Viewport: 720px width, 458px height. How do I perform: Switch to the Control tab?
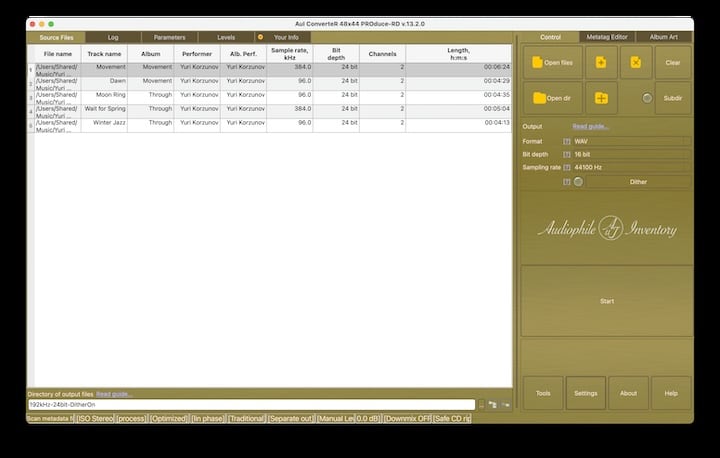(x=550, y=37)
